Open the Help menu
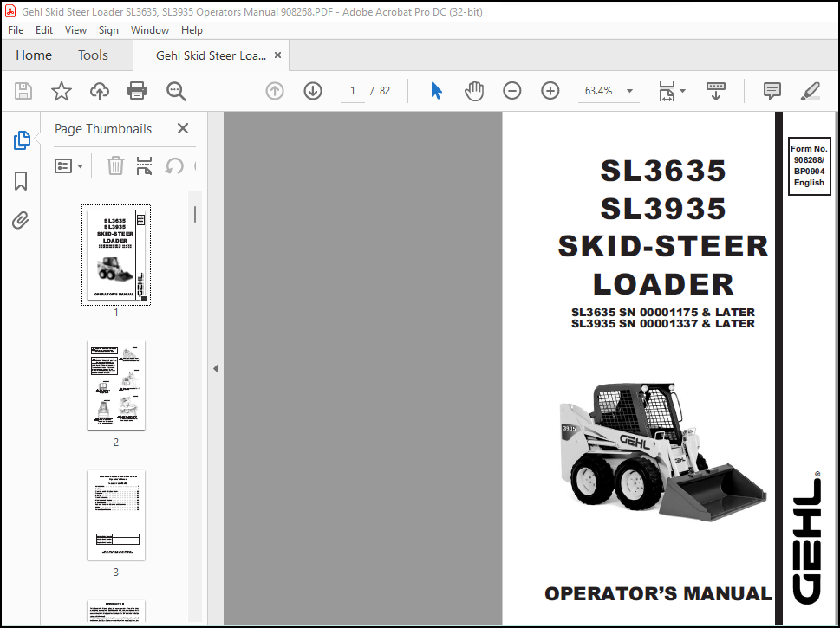Screen dimensions: 840x628 pyautogui.click(x=192, y=30)
